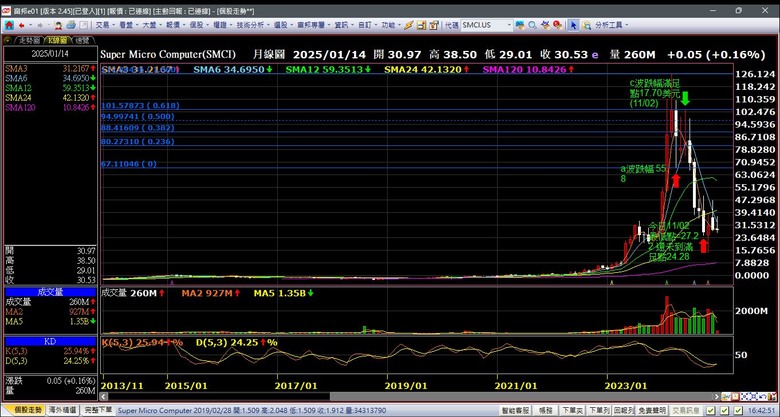Open the user account avatar icon
The image size is (780, 417).
coord(58,25)
